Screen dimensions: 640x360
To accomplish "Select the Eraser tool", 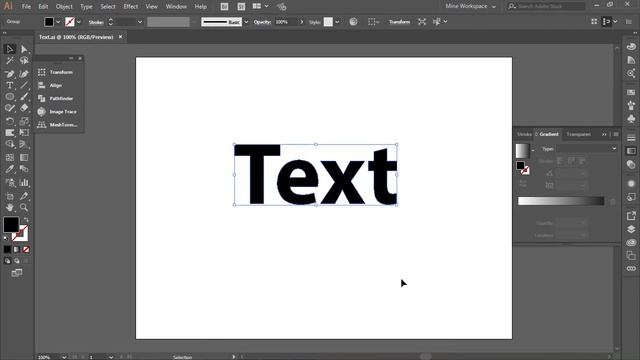I will [x=24, y=108].
